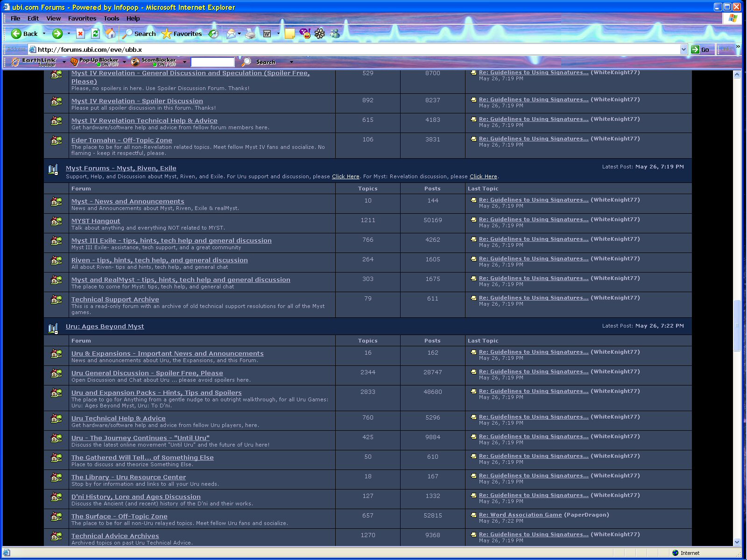Expand the EarthLink Toolbar dropdown arrow
This screenshot has width=747, height=560.
64,62
